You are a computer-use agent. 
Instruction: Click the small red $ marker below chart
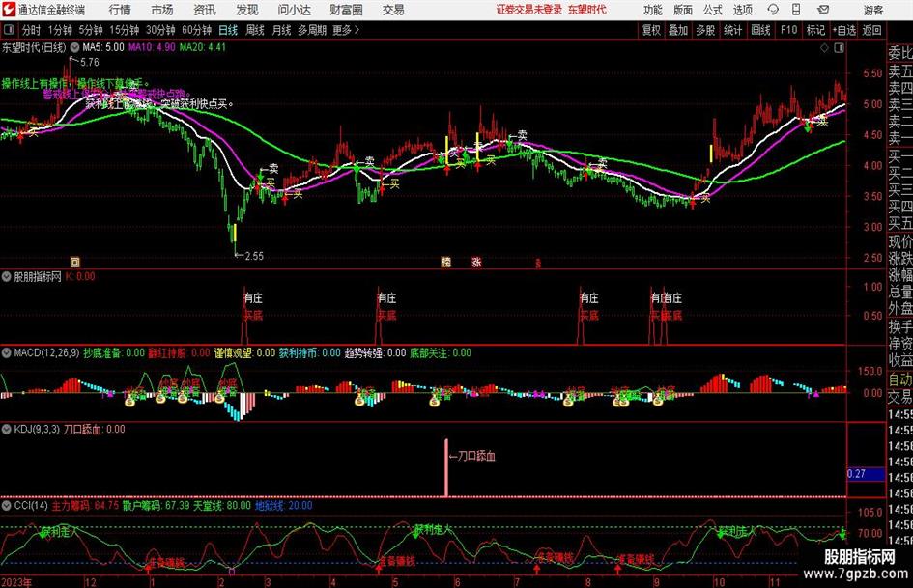coord(538,264)
